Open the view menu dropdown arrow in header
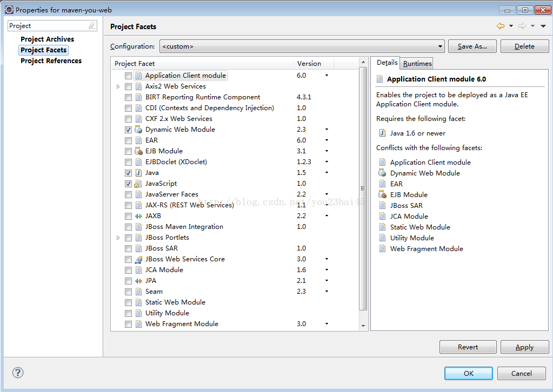This screenshot has height=392, width=553. tap(543, 26)
